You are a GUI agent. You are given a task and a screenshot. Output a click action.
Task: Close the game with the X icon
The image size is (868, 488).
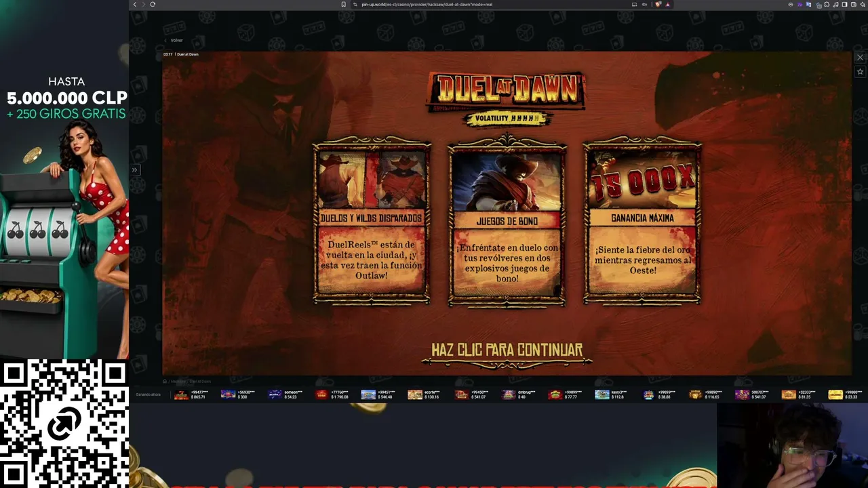click(860, 58)
